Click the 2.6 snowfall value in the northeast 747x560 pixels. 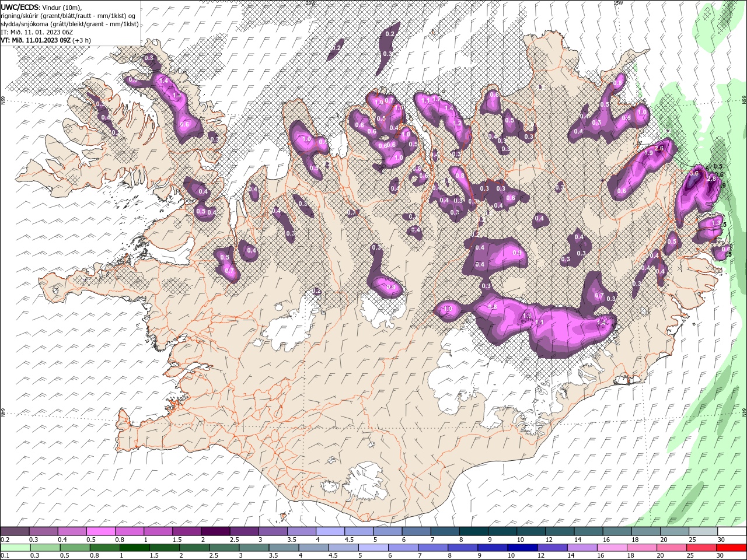pos(659,149)
